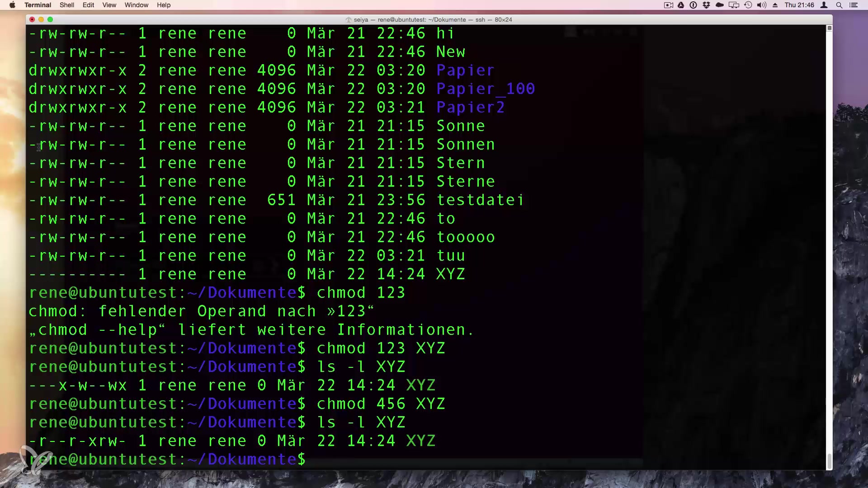Open Google Drive menu bar icon
This screenshot has height=488, width=868.
point(681,5)
